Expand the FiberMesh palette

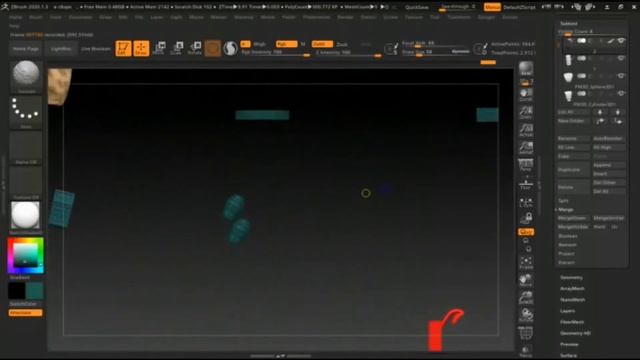click(572, 322)
